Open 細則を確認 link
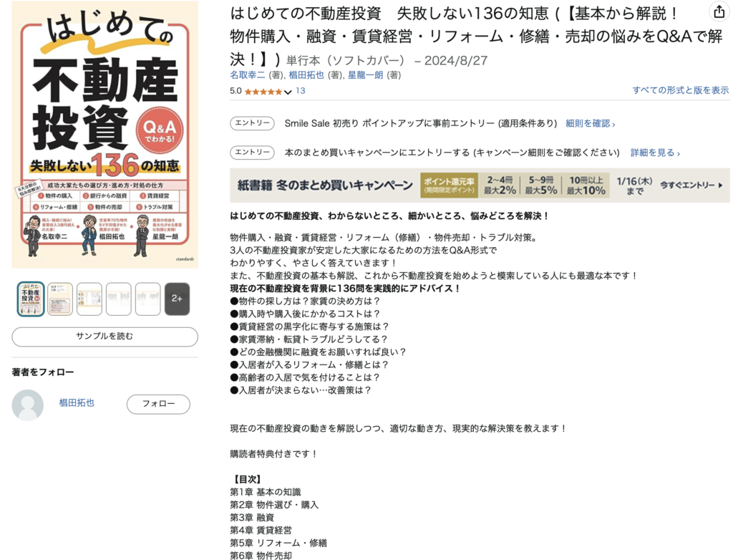733x560 pixels. pos(590,123)
